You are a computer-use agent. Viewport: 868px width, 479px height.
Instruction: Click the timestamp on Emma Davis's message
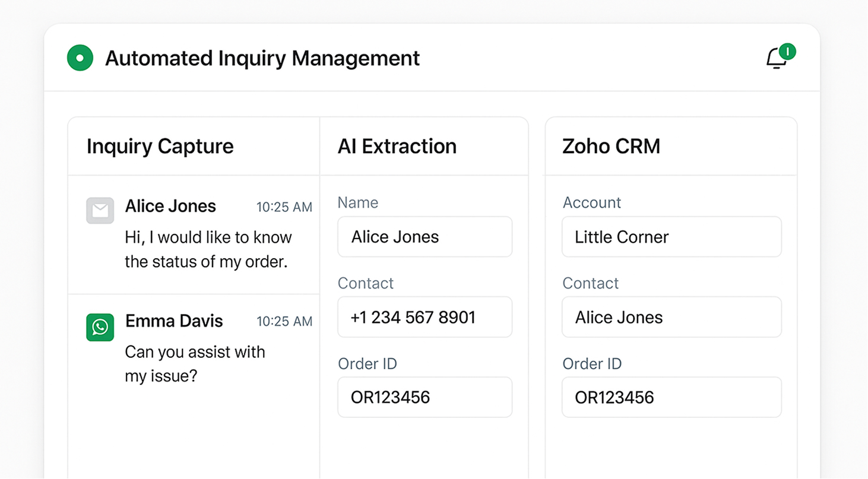pyautogui.click(x=284, y=322)
